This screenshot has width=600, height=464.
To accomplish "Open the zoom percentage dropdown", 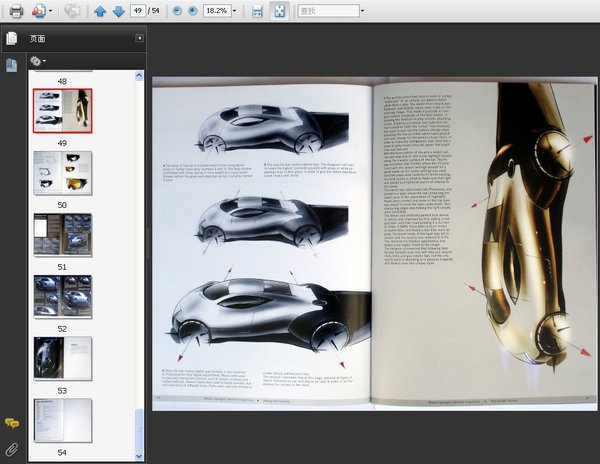I will [x=234, y=11].
